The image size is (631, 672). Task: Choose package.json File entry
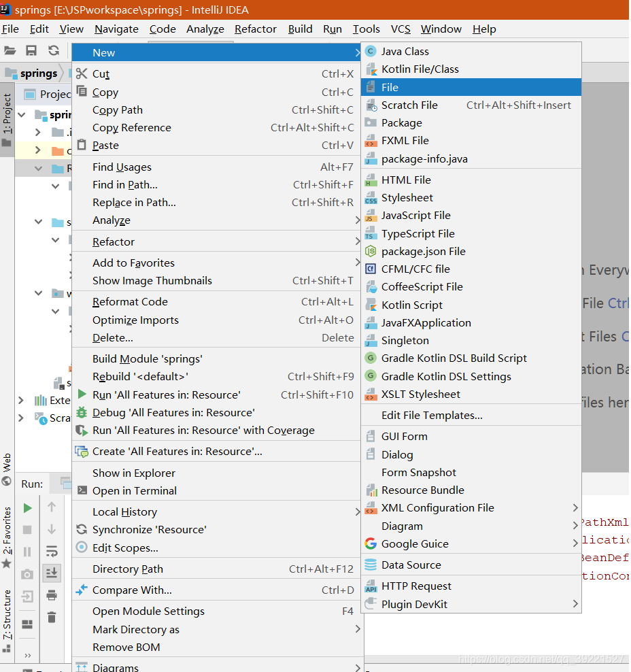(x=471, y=251)
